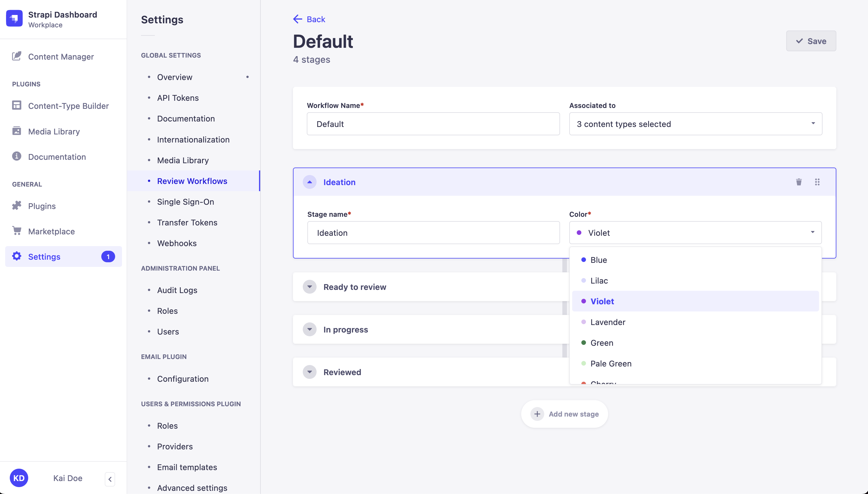Toggle the In progress stage expander
868x494 pixels.
(310, 329)
